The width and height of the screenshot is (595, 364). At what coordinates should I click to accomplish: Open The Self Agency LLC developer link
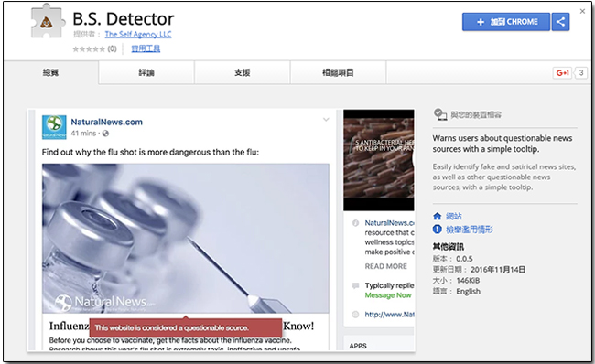(x=138, y=34)
